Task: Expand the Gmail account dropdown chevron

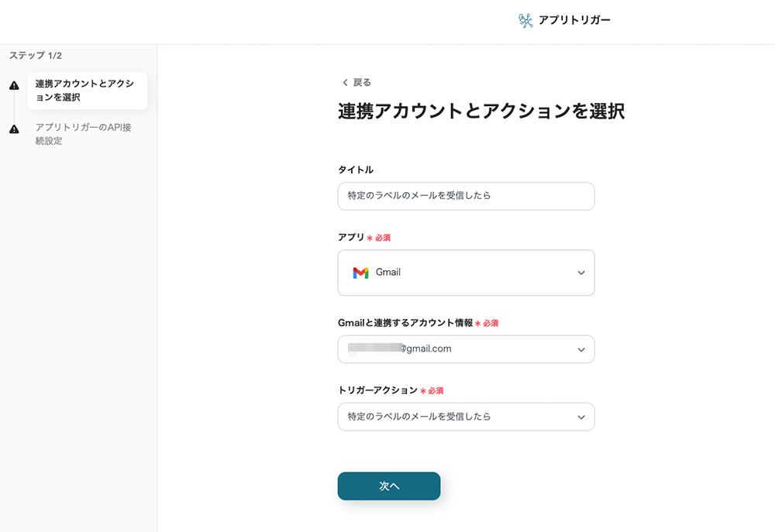Action: 581,349
